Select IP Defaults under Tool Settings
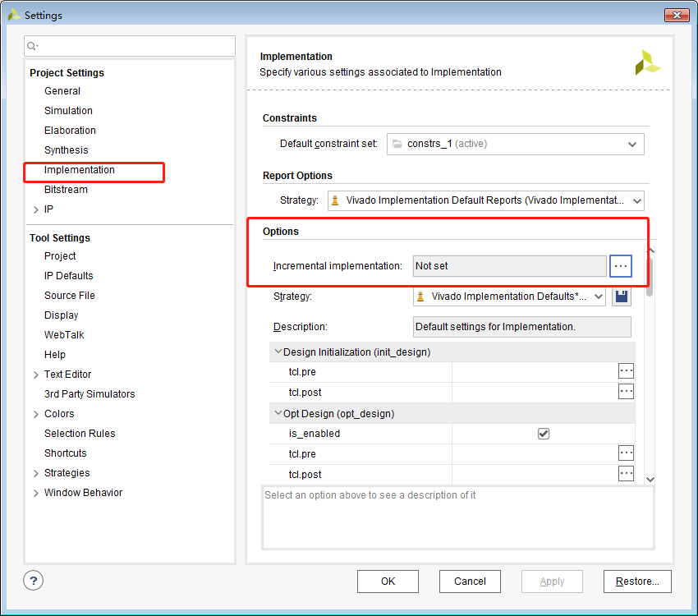 tap(68, 276)
